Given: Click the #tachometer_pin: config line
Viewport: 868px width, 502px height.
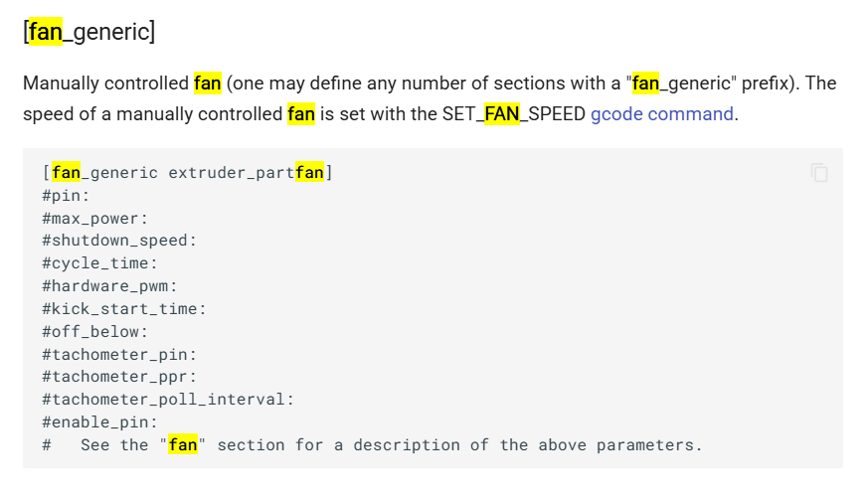Looking at the screenshot, I should 119,354.
